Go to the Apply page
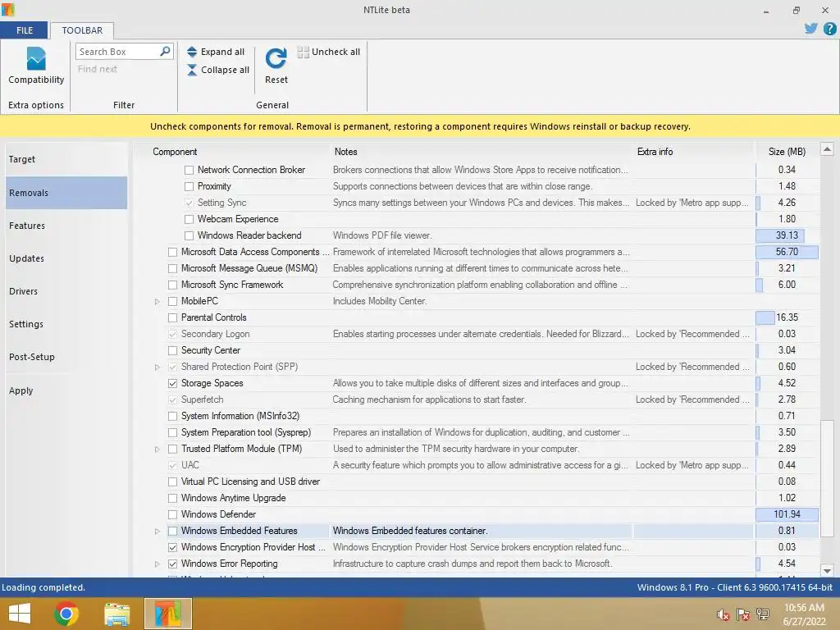This screenshot has height=630, width=840. click(x=66, y=390)
